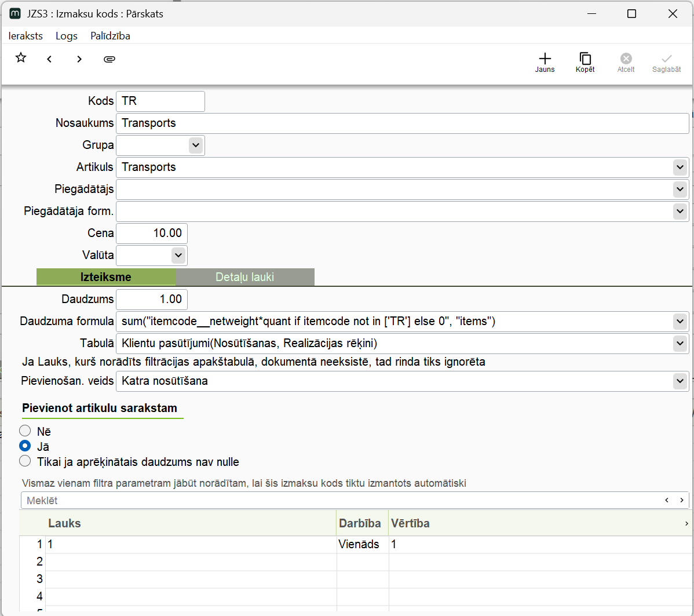Viewport: 694px width, 616px height.
Task: Click the Saglabāt save checkmark
Action: (666, 61)
